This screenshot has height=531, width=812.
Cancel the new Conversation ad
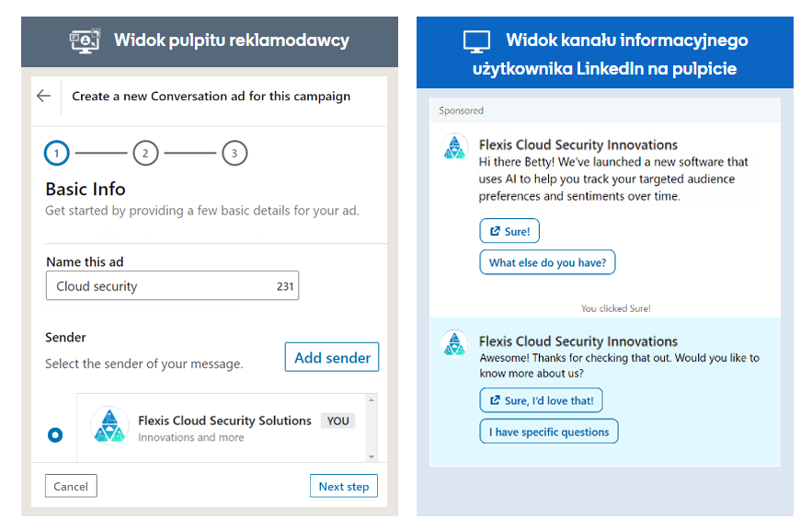[71, 486]
